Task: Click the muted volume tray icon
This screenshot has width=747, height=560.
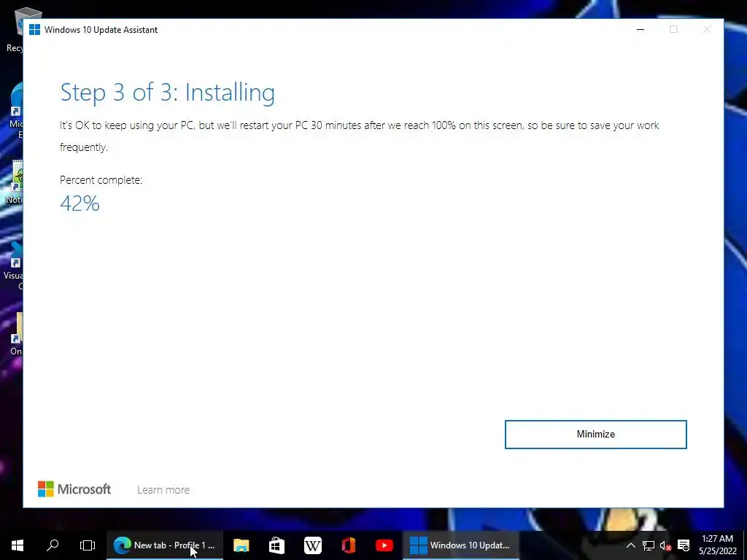Action: [x=665, y=545]
